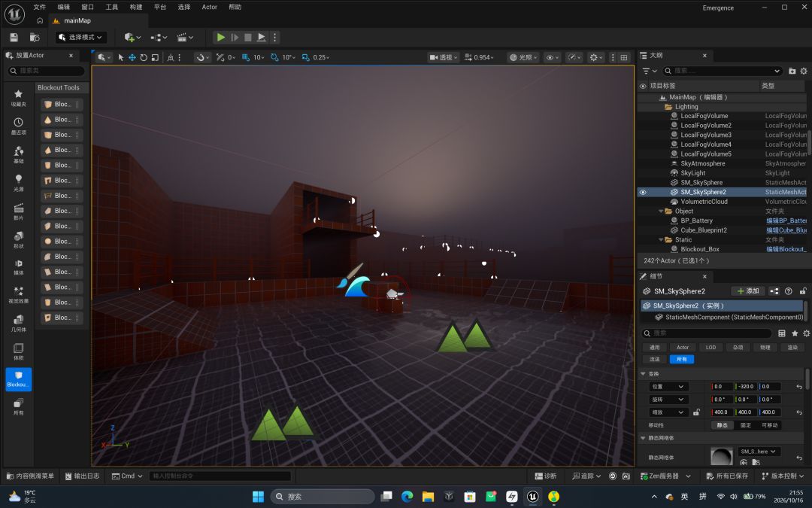Open the 收藏夹 (Favorites) category in Place Actors
This screenshot has width=812, height=508.
[18, 97]
